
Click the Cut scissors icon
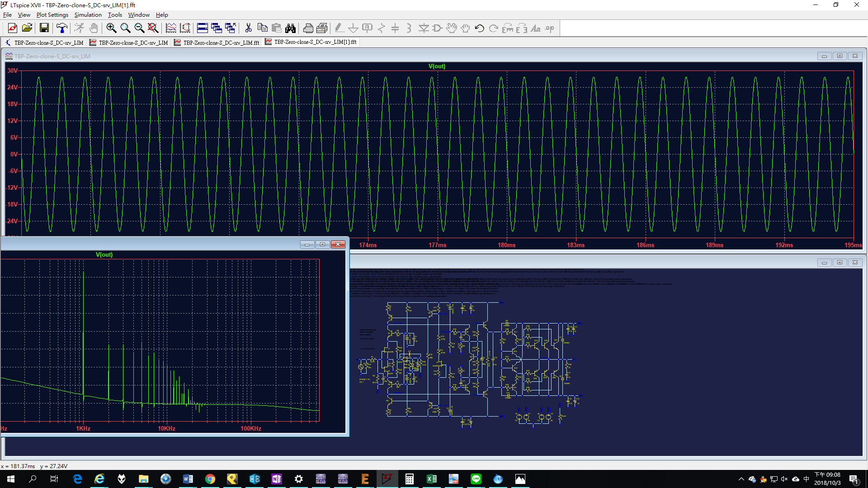pyautogui.click(x=248, y=28)
